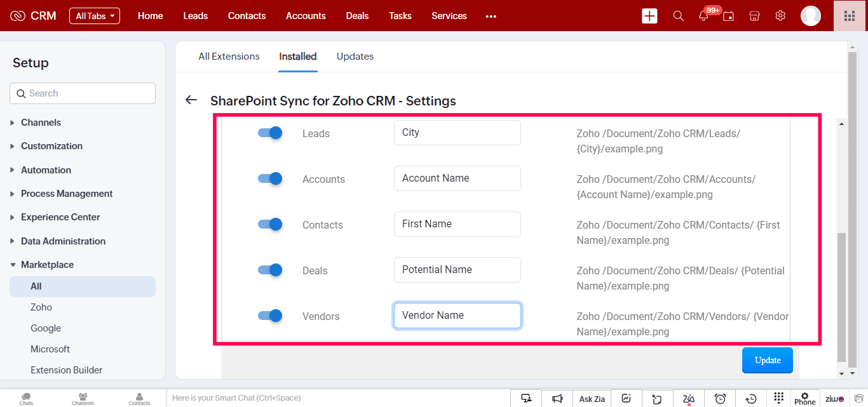
Task: Open the Deals module tab
Action: (358, 16)
